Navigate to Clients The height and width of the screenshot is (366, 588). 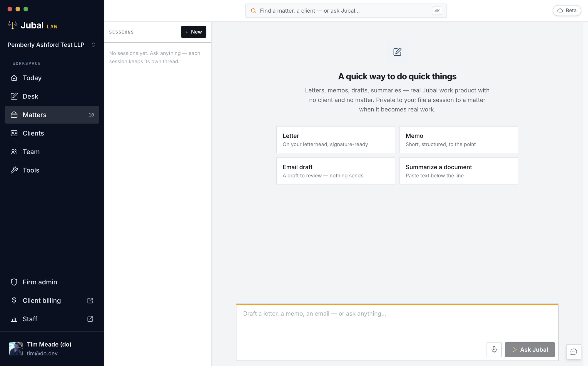pyautogui.click(x=52, y=133)
